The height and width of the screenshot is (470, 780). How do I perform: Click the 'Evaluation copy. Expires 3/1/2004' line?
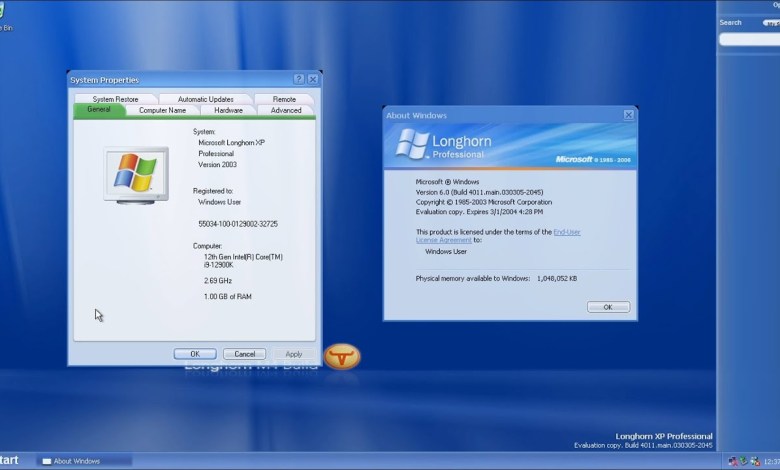[479, 212]
